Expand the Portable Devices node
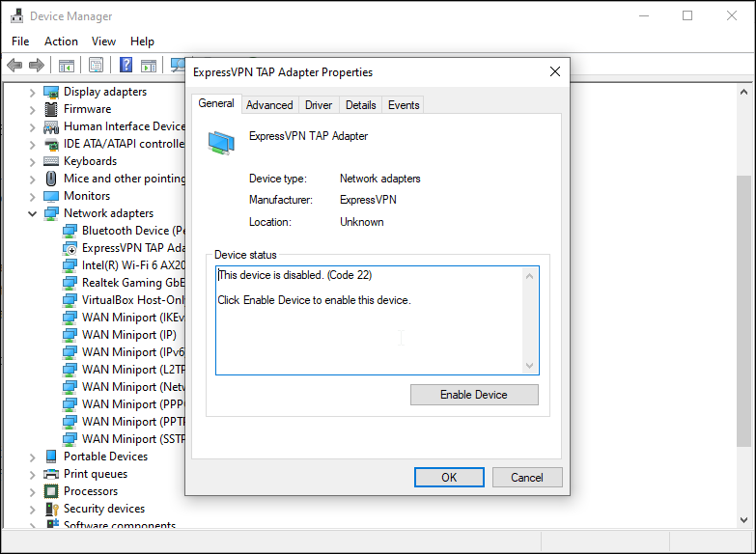This screenshot has width=756, height=554. click(x=32, y=457)
